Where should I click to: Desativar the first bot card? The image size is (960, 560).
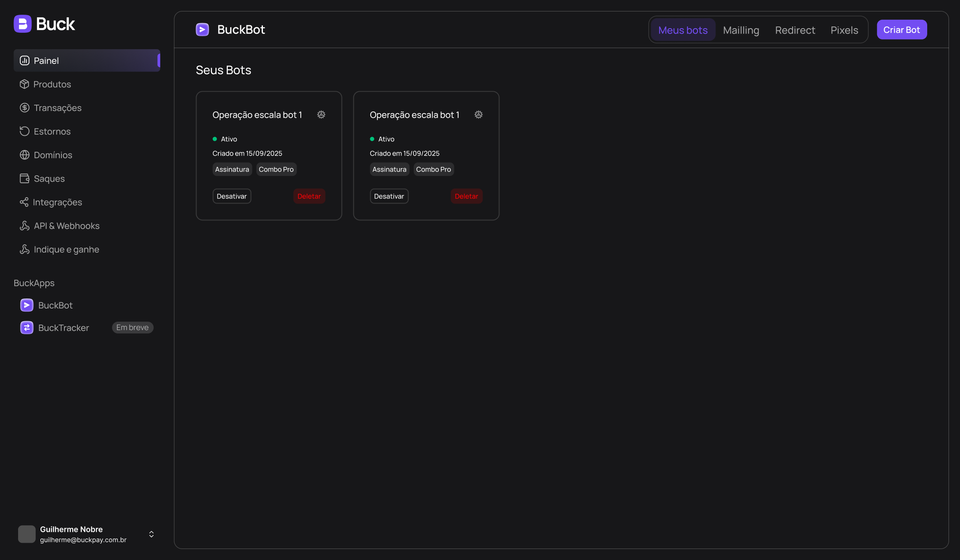point(232,196)
